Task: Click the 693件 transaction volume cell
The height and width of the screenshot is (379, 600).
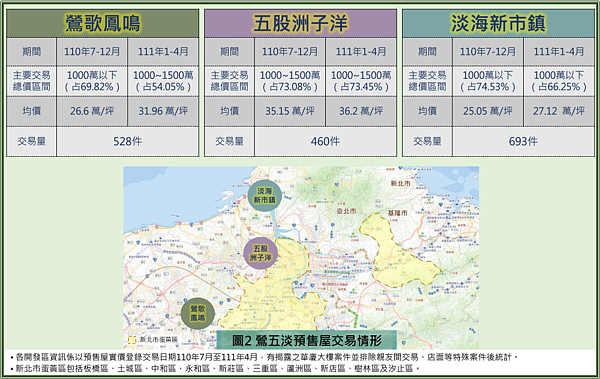Action: [523, 142]
